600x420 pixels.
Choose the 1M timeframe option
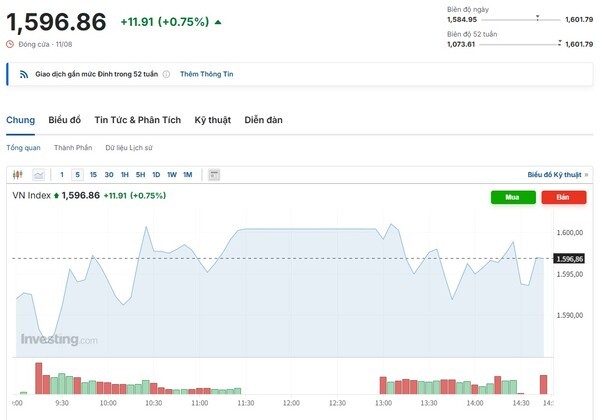pos(188,175)
